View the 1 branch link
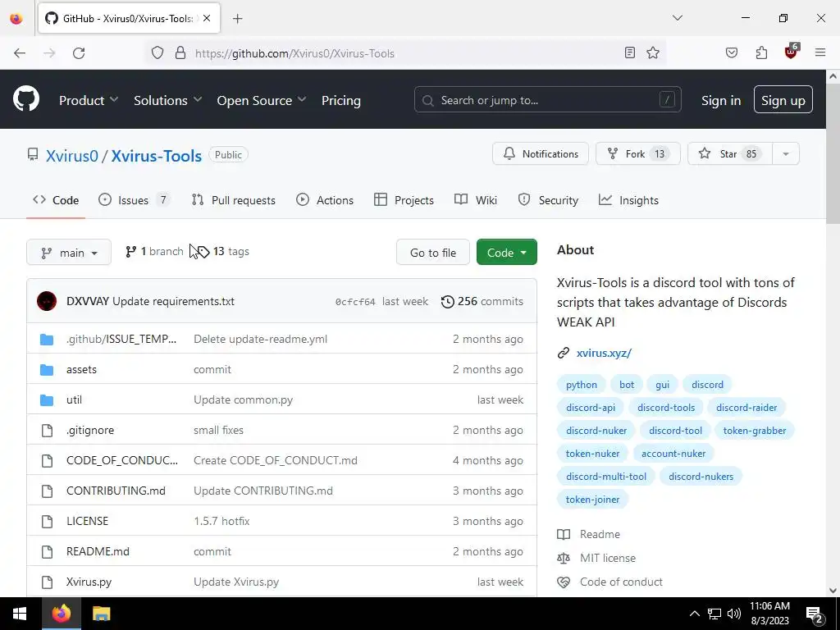This screenshot has height=630, width=840. pyautogui.click(x=154, y=251)
